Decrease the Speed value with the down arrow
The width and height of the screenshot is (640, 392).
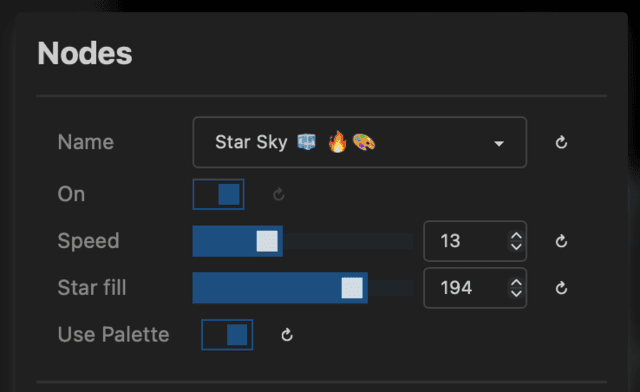point(516,246)
